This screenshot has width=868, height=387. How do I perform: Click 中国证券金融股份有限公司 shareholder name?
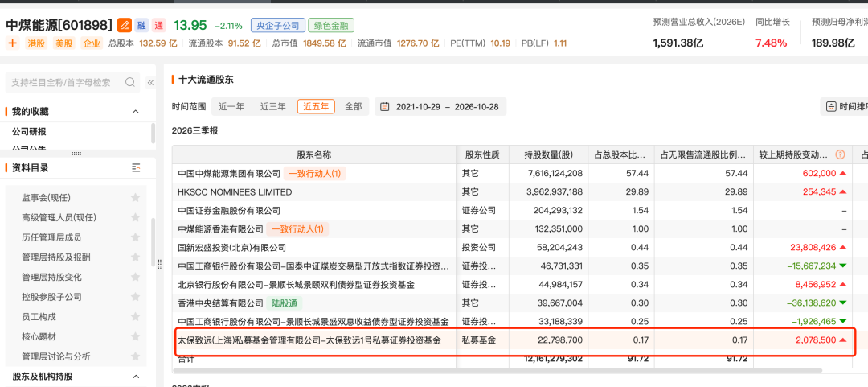click(x=229, y=211)
